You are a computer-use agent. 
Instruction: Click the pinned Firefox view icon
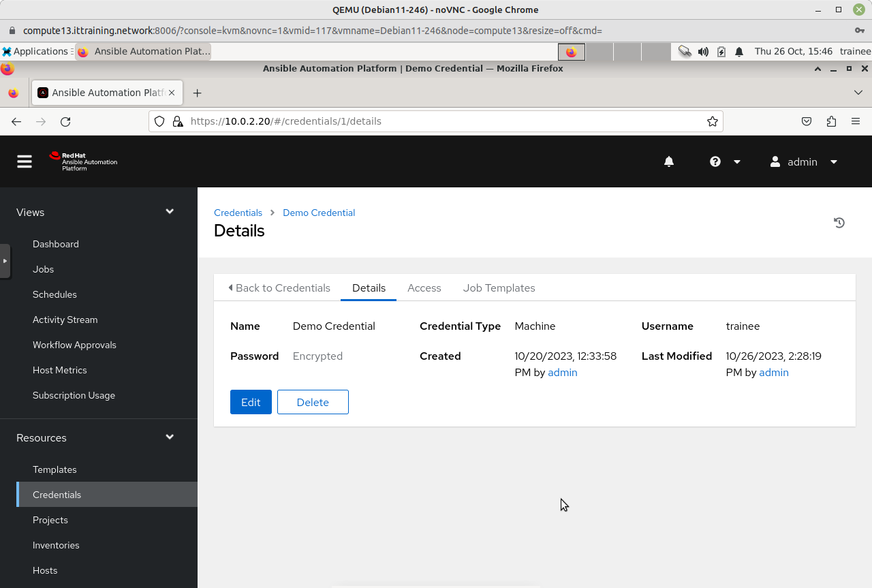click(14, 93)
